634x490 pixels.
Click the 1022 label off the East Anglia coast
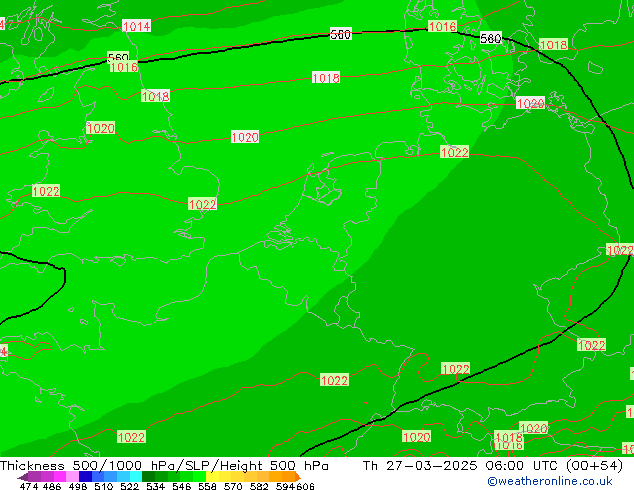coord(203,204)
